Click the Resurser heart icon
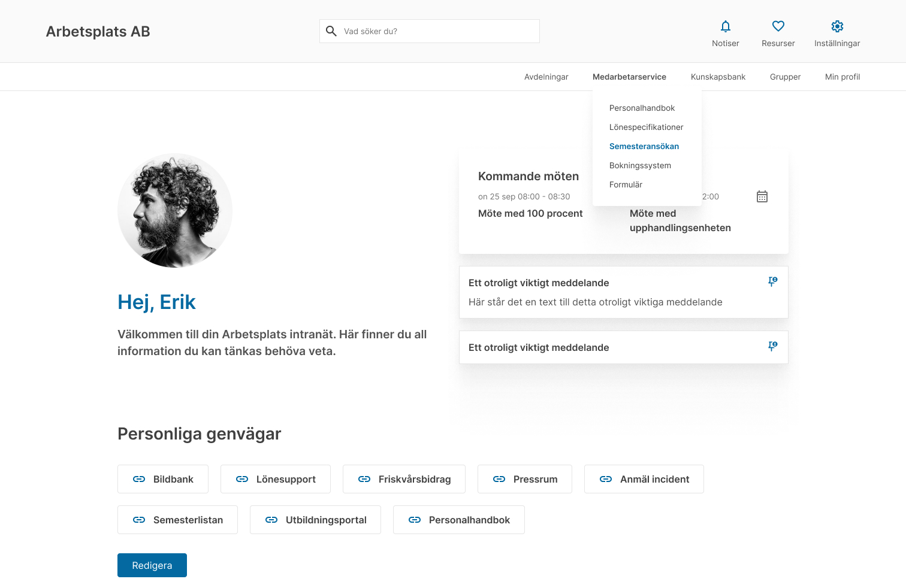This screenshot has height=588, width=906. click(778, 26)
